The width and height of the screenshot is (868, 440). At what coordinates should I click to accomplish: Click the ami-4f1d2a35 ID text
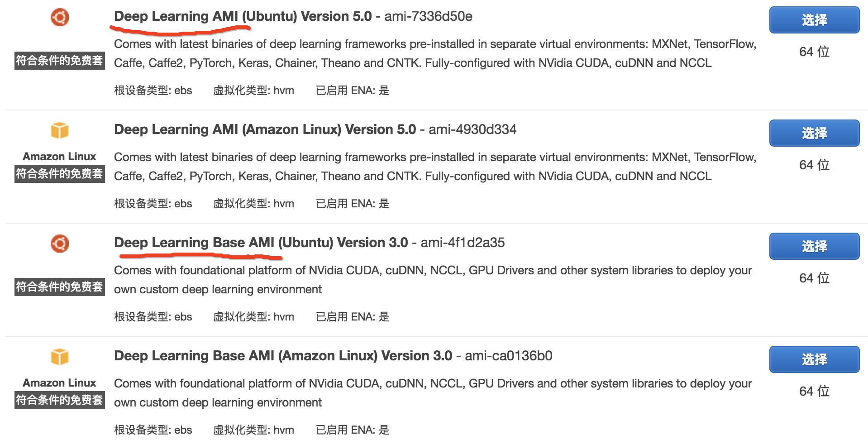pos(463,243)
